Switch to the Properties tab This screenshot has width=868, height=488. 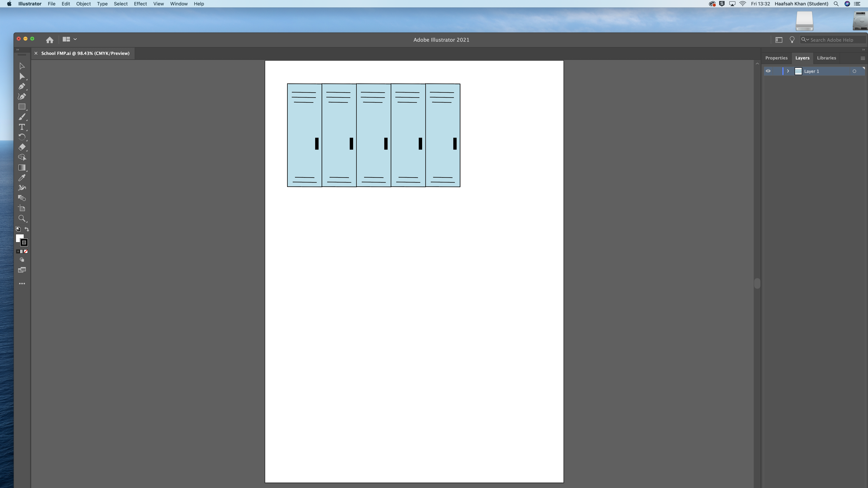[x=776, y=58]
